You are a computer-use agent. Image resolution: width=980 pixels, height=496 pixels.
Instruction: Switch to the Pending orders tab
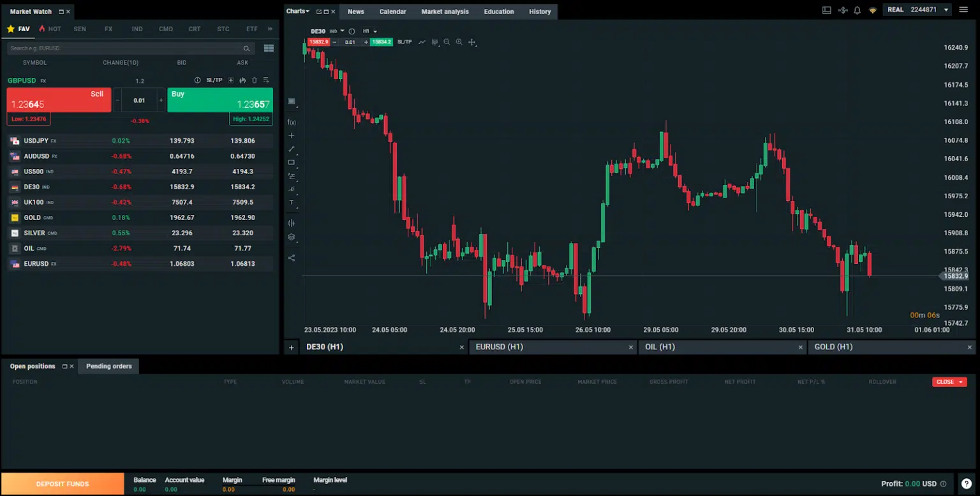108,367
